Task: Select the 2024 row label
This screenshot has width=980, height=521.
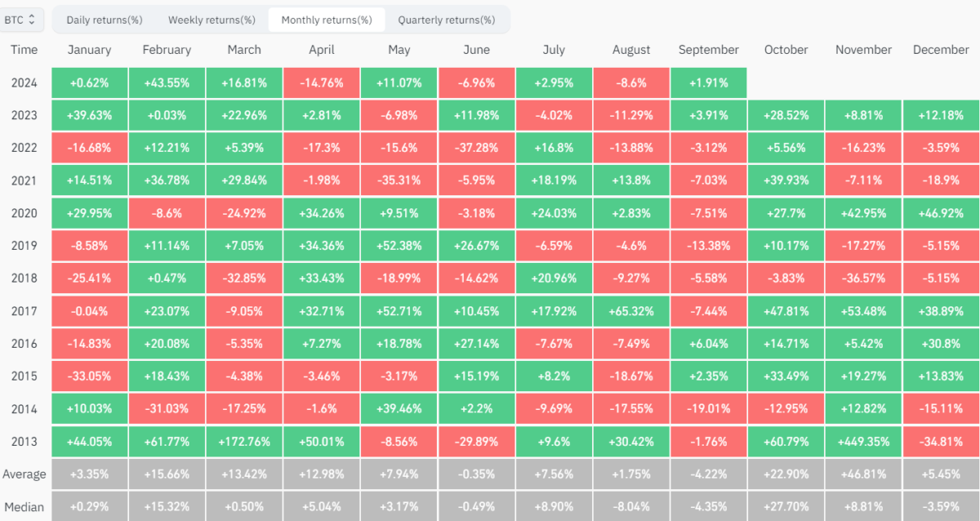Action: click(x=24, y=82)
